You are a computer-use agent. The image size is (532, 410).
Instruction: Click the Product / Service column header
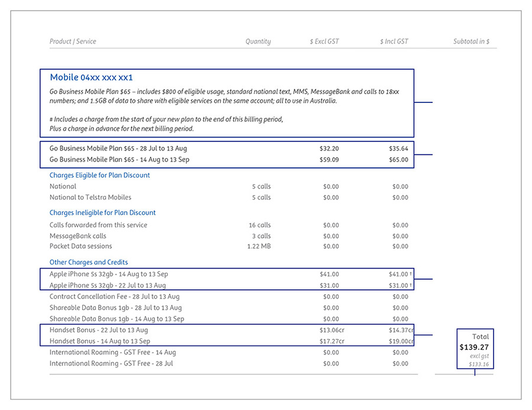point(73,41)
